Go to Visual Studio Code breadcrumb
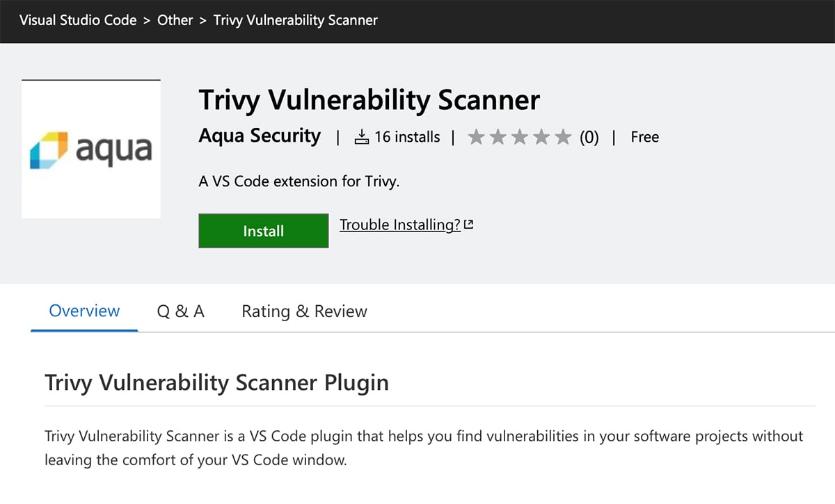This screenshot has height=504, width=835. 78,20
